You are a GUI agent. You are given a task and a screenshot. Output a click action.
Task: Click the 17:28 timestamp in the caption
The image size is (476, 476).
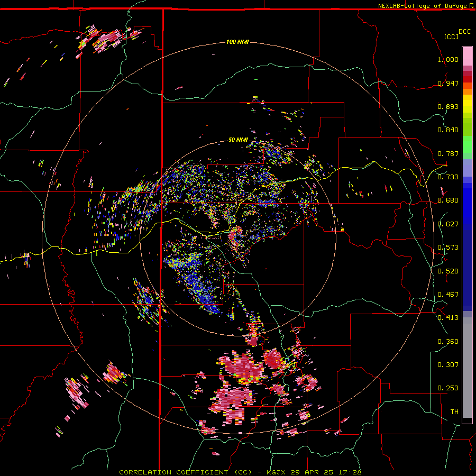(349, 472)
